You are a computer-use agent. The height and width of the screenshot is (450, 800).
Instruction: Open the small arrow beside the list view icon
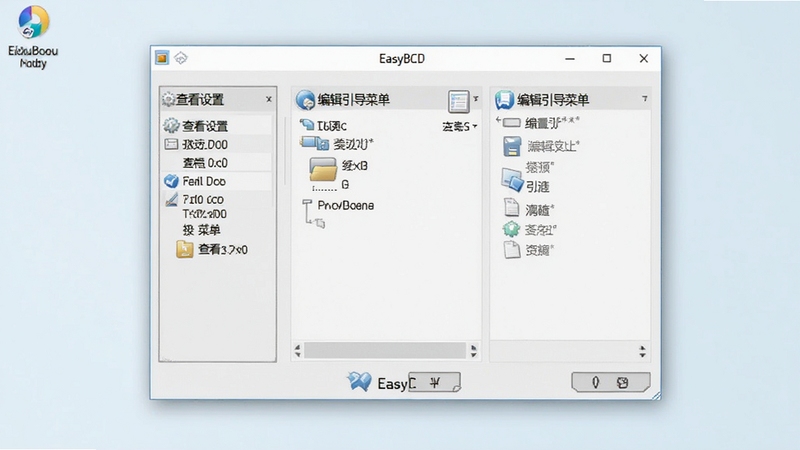coord(476,98)
